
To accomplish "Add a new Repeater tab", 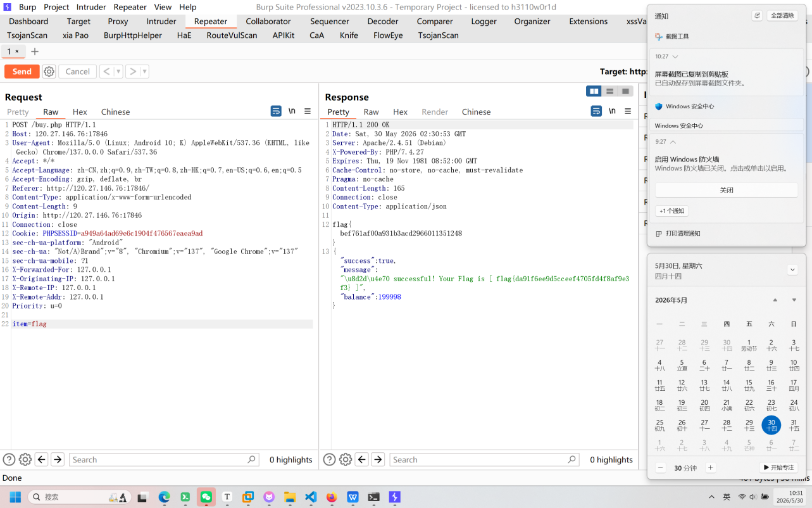I will (35, 51).
